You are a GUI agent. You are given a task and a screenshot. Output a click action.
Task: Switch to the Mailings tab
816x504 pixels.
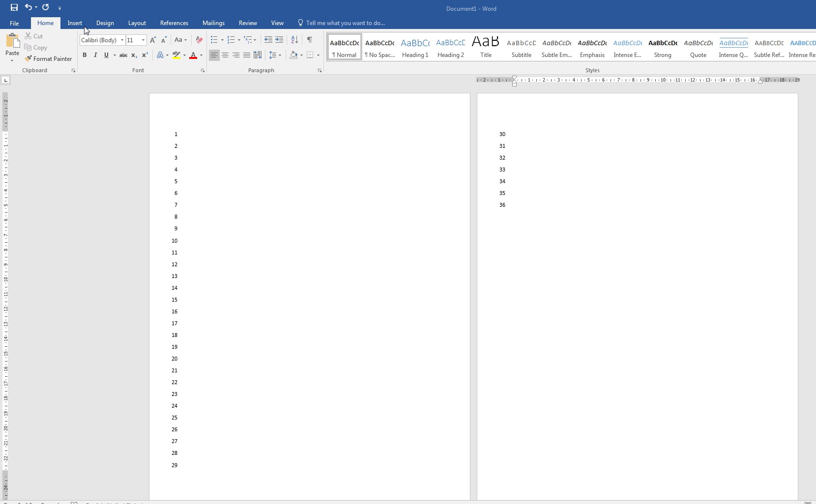coord(213,23)
